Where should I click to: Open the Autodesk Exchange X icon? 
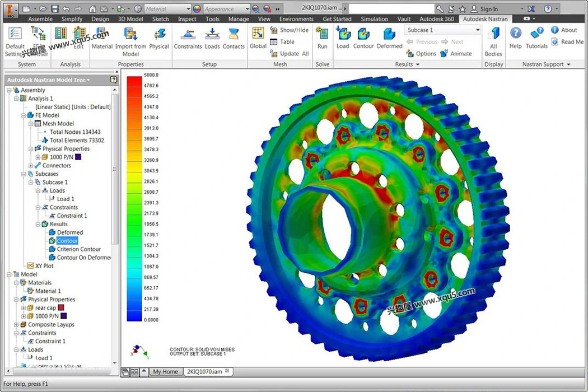coord(531,8)
